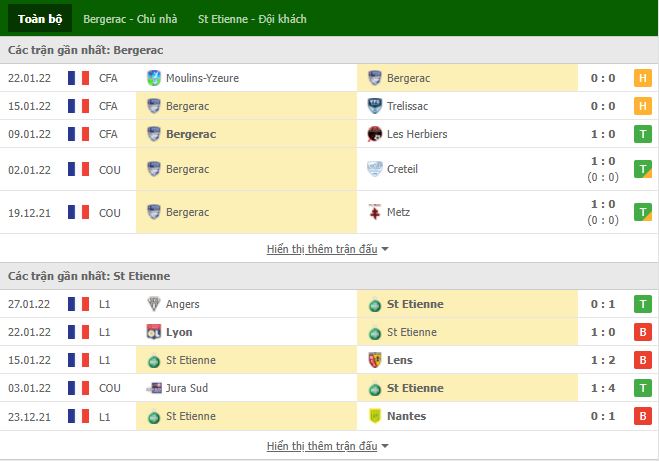Click St Etienne crest in the Nantes row
659x461 pixels.
[154, 417]
